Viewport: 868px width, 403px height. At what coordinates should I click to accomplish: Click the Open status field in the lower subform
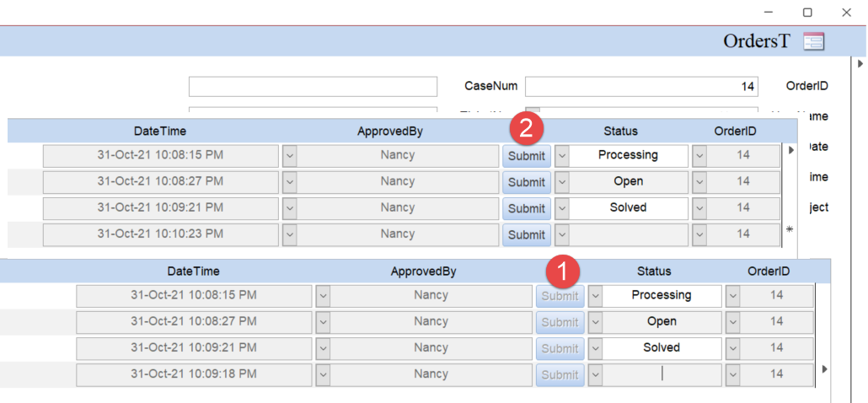(662, 322)
